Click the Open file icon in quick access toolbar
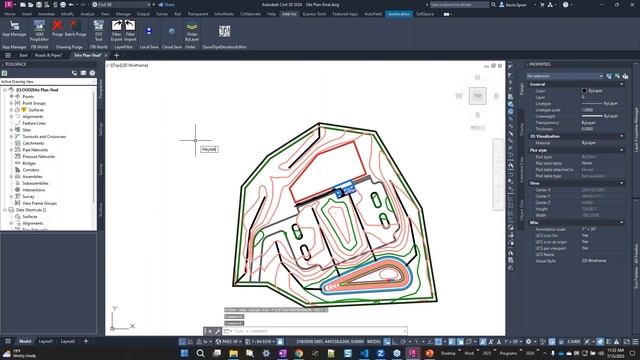 tap(31, 4)
